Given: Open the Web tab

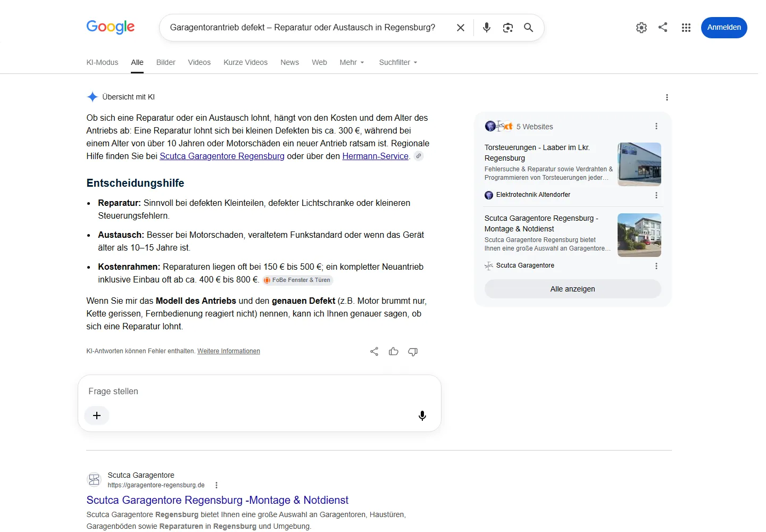Looking at the screenshot, I should click(319, 62).
